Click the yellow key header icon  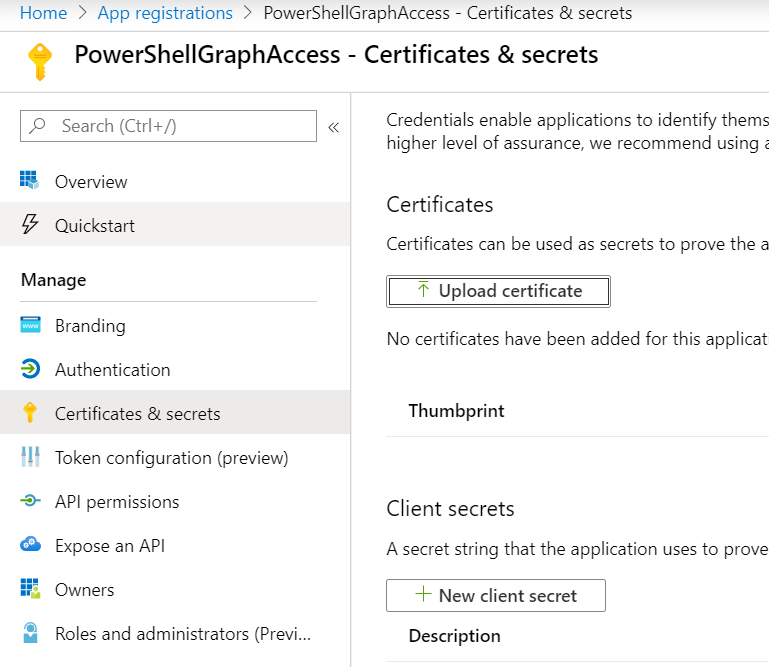click(x=40, y=62)
